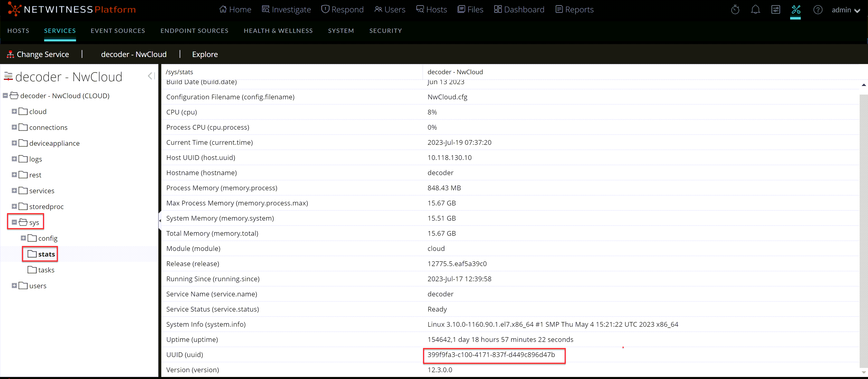Click the storedproc folder icon

click(23, 207)
